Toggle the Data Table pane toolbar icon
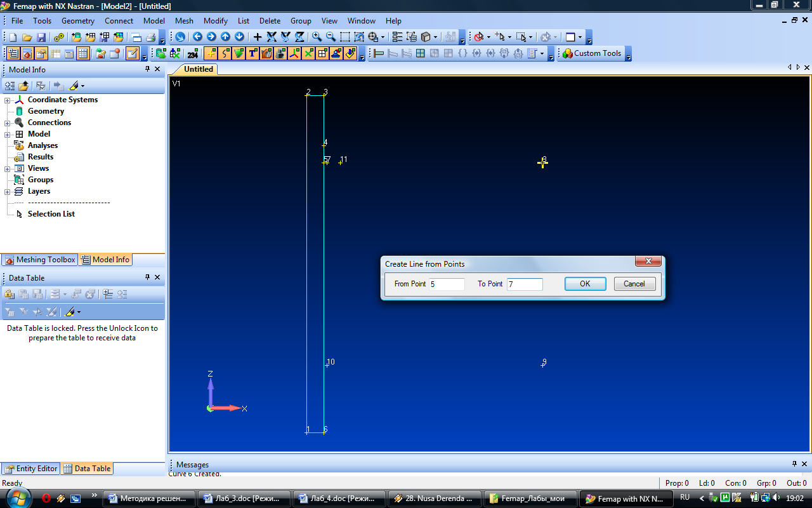 (82, 53)
